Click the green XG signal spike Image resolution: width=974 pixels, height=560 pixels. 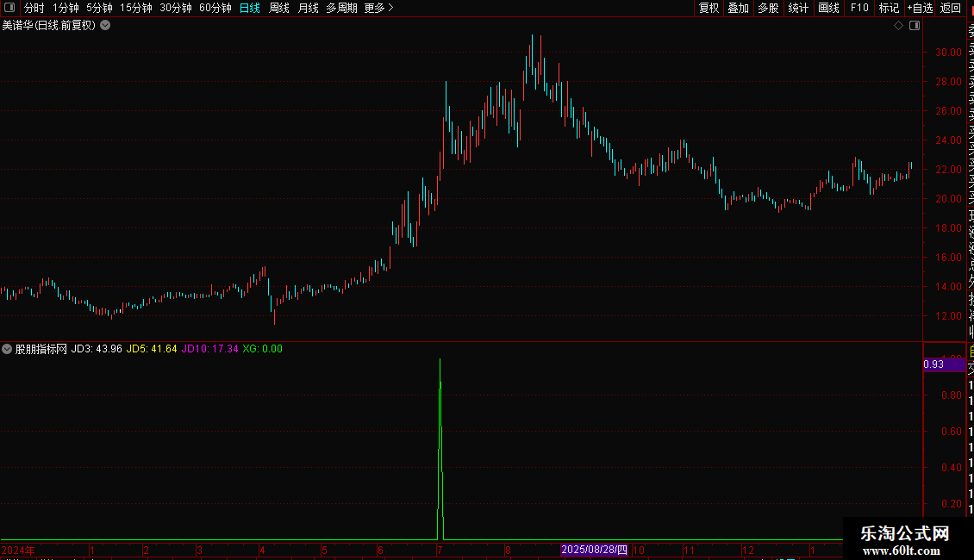coord(440,447)
